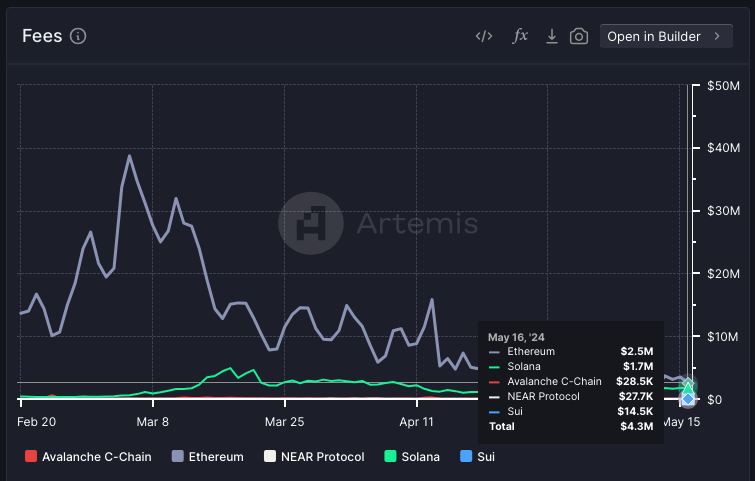Click tooltip Ethereum value $2.5M

(x=637, y=351)
